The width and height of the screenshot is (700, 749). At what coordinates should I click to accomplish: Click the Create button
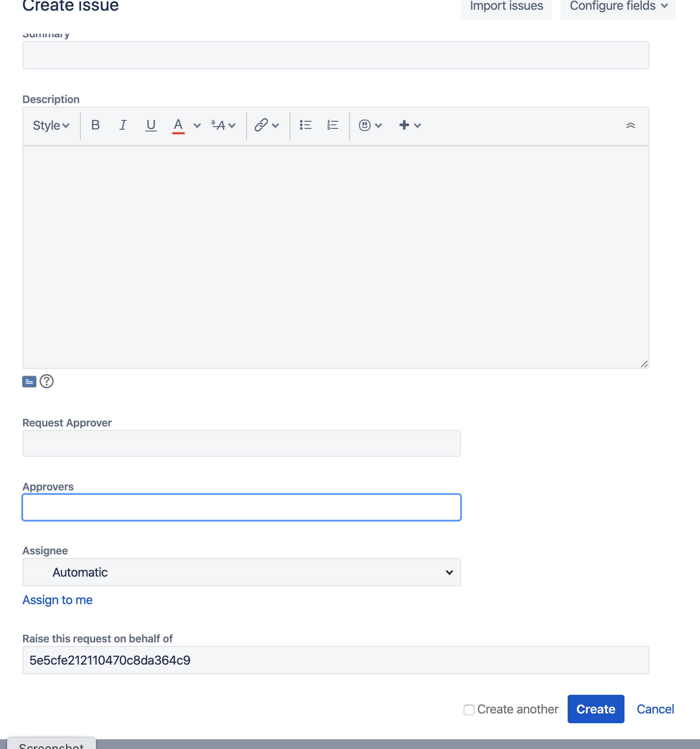tap(596, 709)
